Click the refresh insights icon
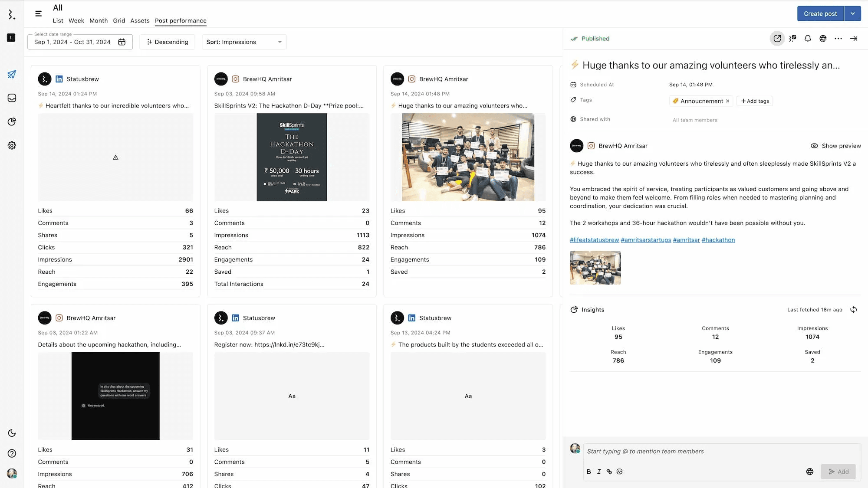868x488 pixels. click(853, 310)
